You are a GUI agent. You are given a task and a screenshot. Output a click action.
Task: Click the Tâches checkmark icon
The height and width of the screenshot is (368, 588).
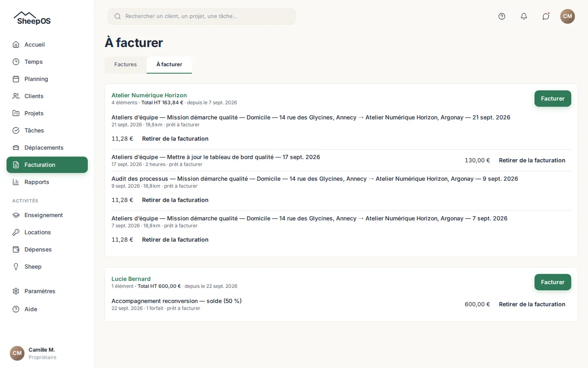tap(16, 130)
